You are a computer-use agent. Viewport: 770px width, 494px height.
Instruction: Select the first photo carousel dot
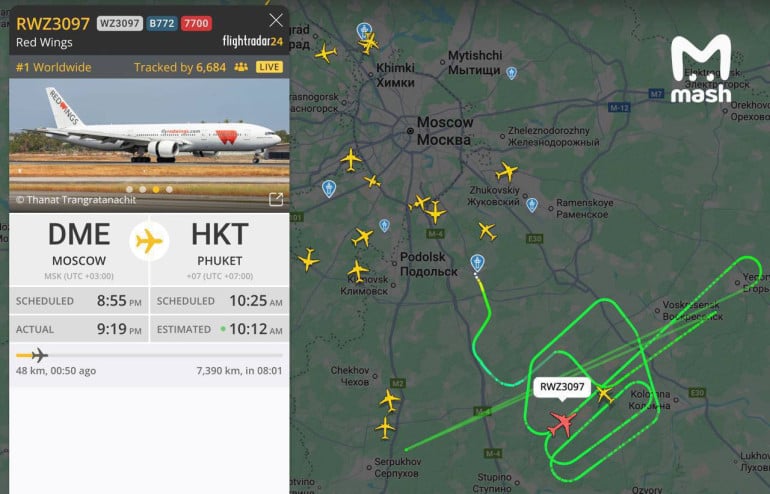pyautogui.click(x=129, y=189)
